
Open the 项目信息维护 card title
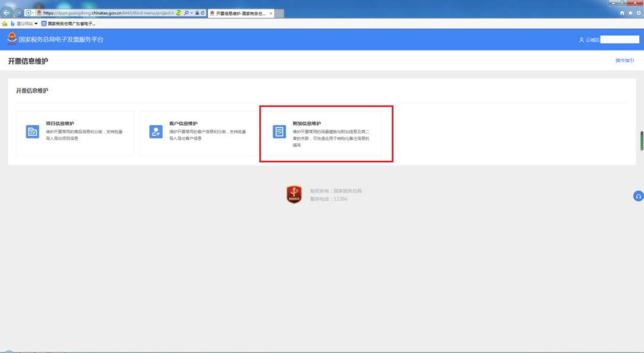click(x=60, y=123)
